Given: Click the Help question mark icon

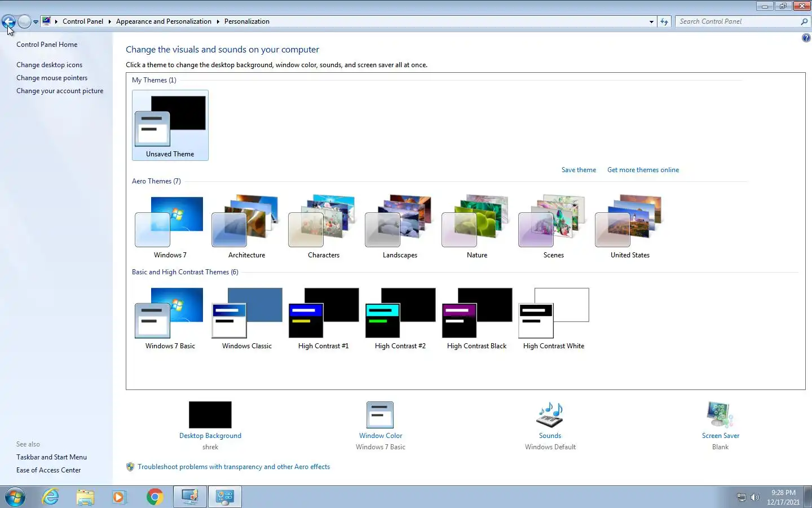Looking at the screenshot, I should [x=806, y=38].
